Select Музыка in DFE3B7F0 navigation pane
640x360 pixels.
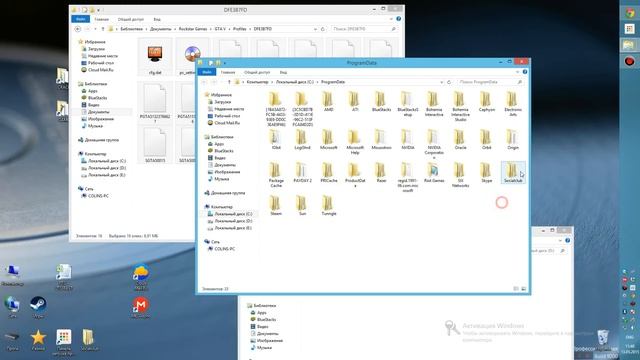(x=95, y=126)
